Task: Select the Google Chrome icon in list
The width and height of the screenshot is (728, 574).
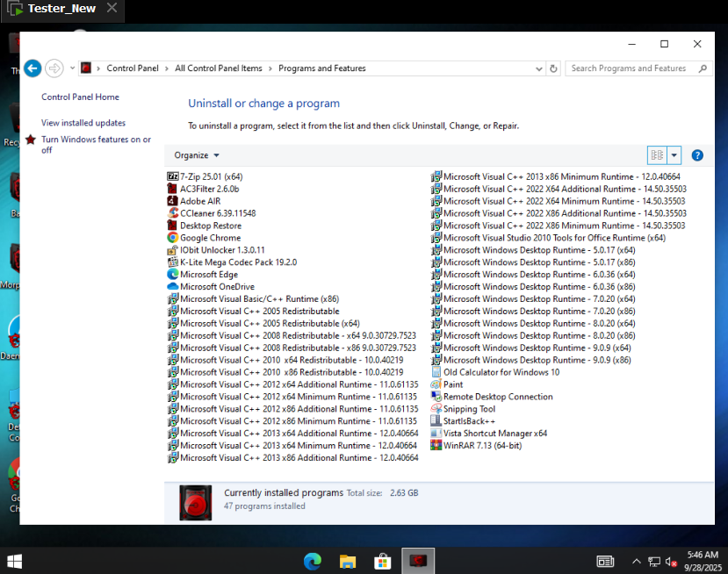Action: 173,238
